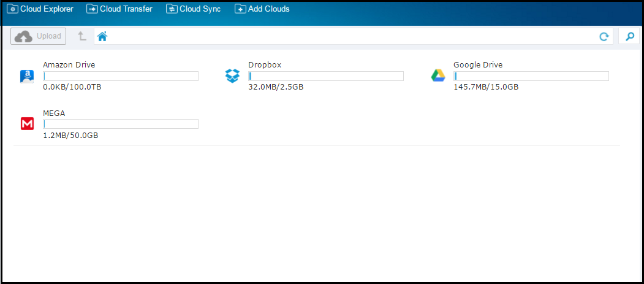
Task: Open the Add Clouds tab
Action: (262, 9)
